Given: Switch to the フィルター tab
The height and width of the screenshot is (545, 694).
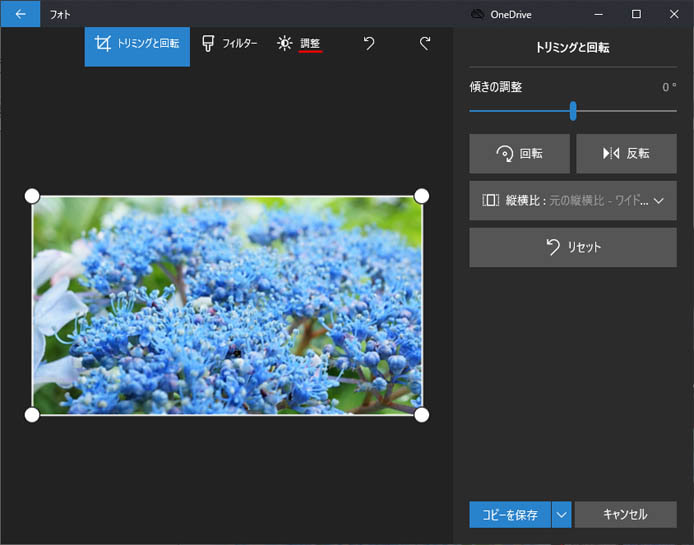Looking at the screenshot, I should (229, 43).
